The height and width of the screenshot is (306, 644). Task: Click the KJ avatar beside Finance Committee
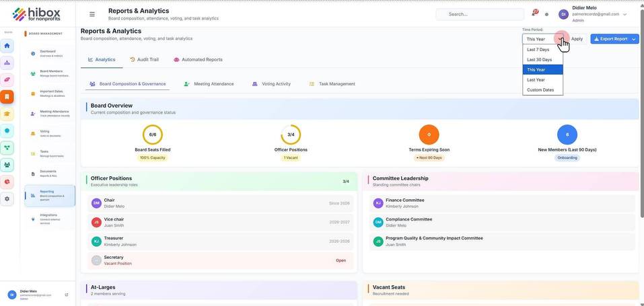(x=378, y=203)
